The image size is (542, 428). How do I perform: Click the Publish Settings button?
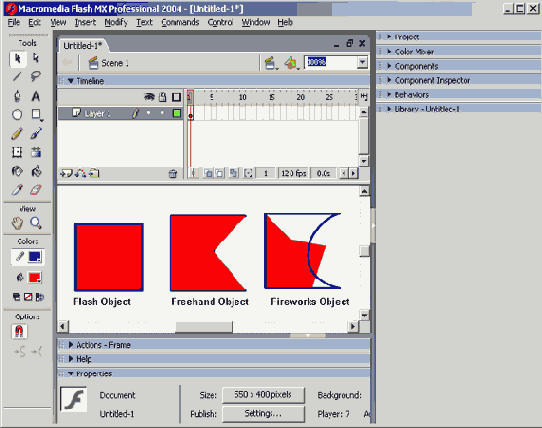pos(263,413)
